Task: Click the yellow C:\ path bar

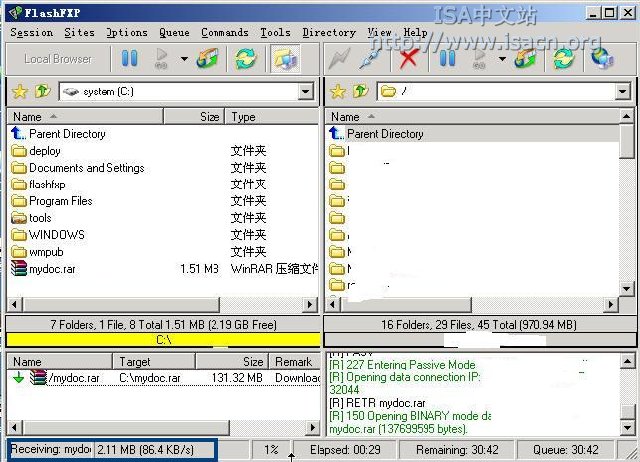Action: (163, 340)
